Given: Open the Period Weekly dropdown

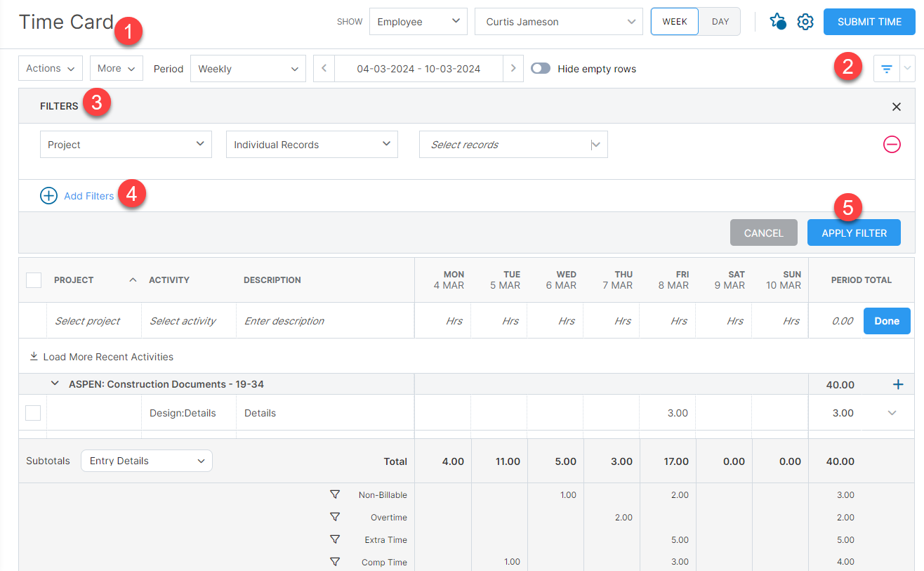Looking at the screenshot, I should (248, 69).
